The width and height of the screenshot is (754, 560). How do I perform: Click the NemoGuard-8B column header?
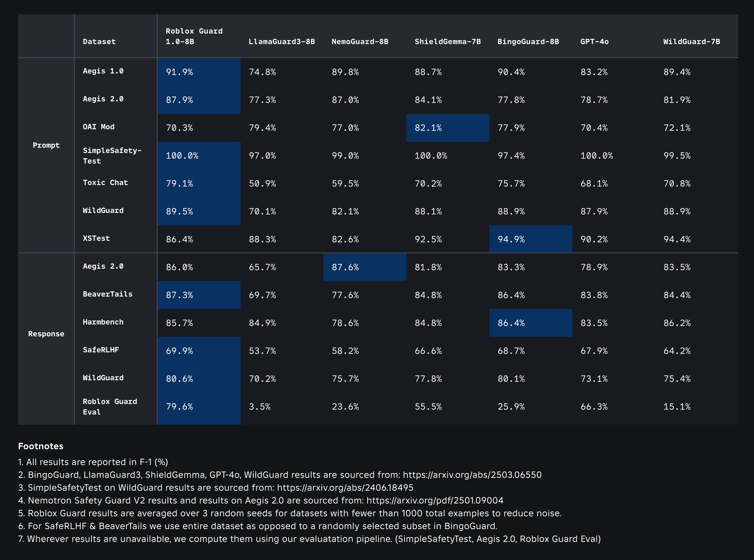360,42
